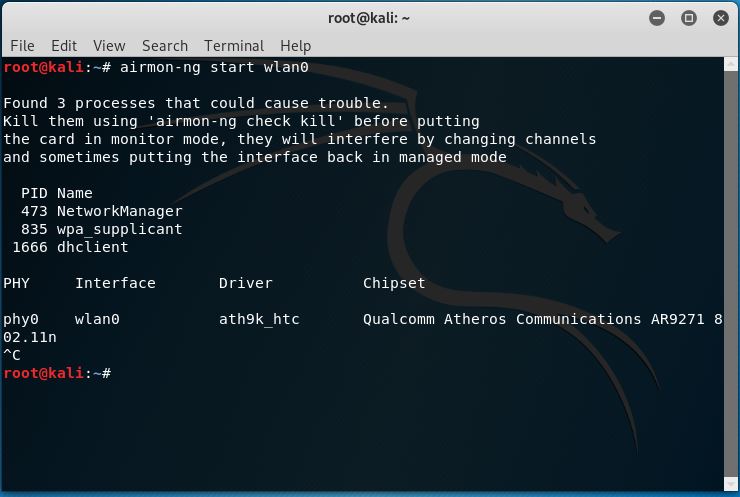Minimize the terminal window
Screen dimensions: 740x497
pyautogui.click(x=657, y=18)
